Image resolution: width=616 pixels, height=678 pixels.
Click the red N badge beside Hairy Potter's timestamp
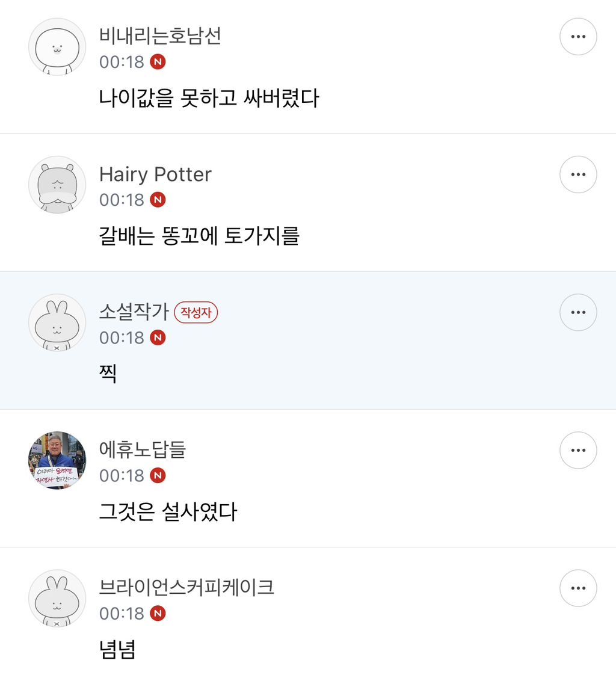coord(158,200)
